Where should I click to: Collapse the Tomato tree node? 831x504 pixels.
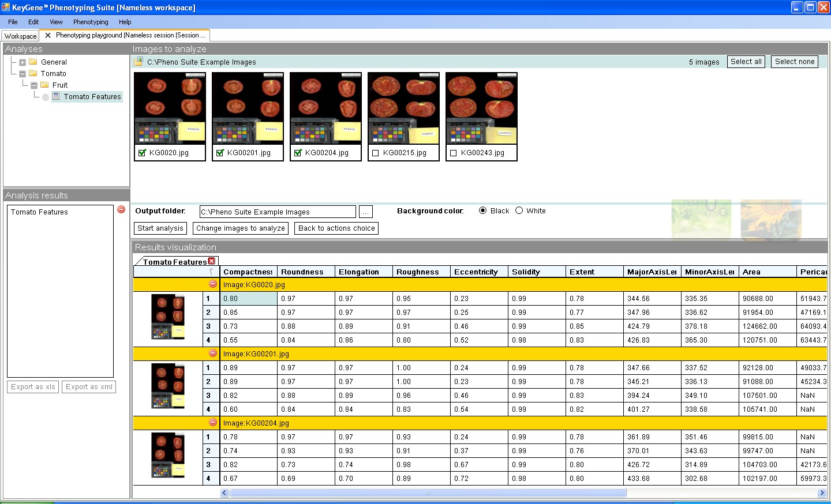23,74
